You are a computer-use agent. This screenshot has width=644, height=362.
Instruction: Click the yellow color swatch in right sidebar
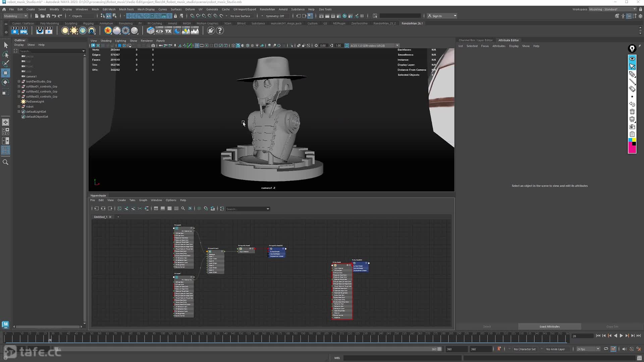point(634,140)
